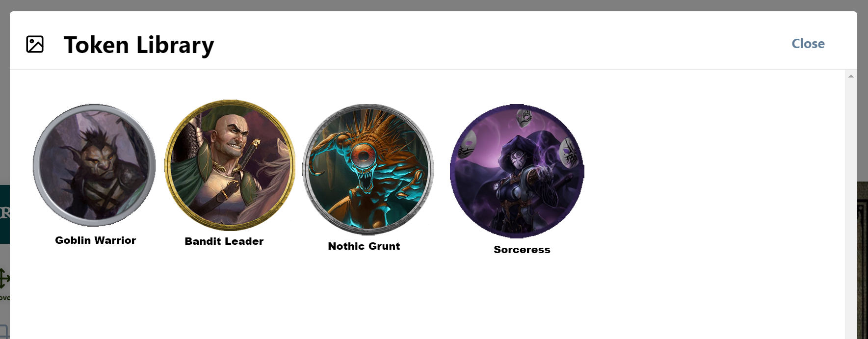The image size is (868, 339).
Task: Click the scrollbar up arrow
Action: point(851,76)
